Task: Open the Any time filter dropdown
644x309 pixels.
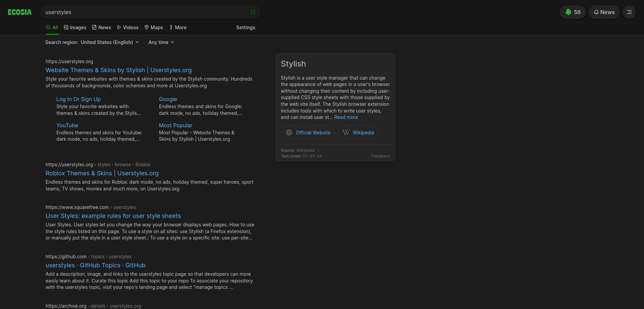Action: [x=161, y=42]
